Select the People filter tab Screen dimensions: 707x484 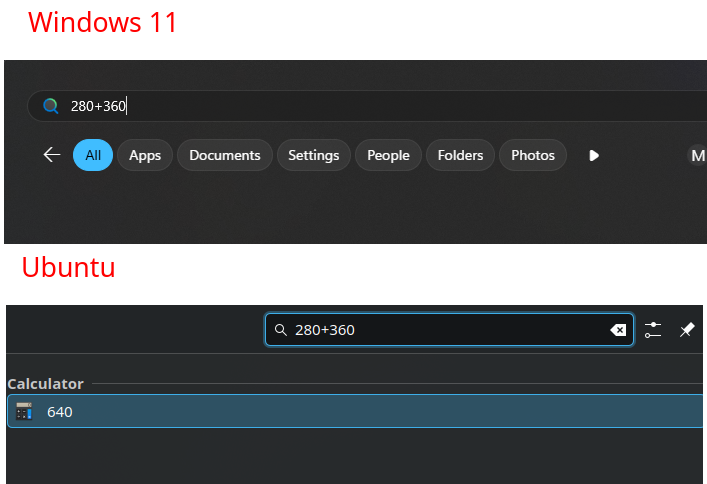(x=388, y=155)
